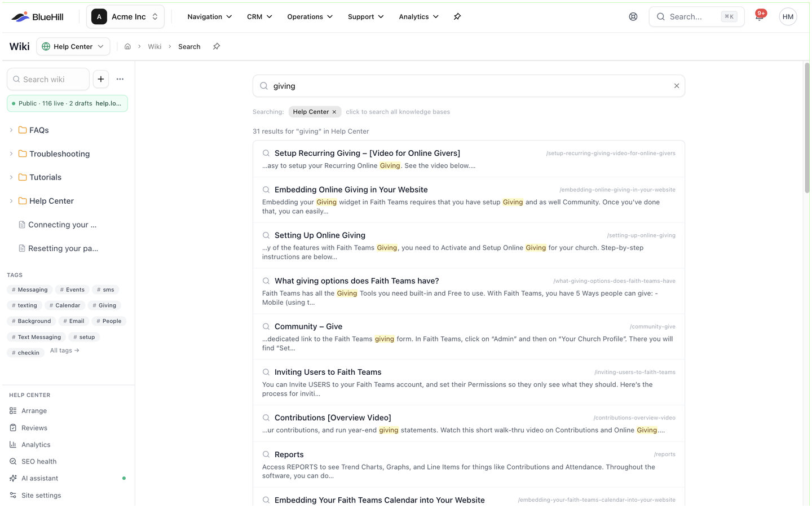Open the notifications bell
This screenshot has width=812, height=508.
pyautogui.click(x=760, y=16)
